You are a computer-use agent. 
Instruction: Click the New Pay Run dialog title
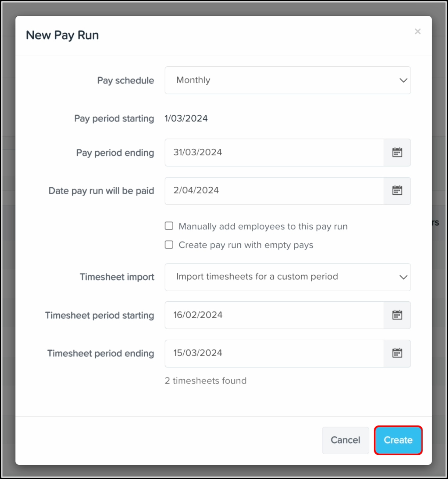tap(63, 35)
